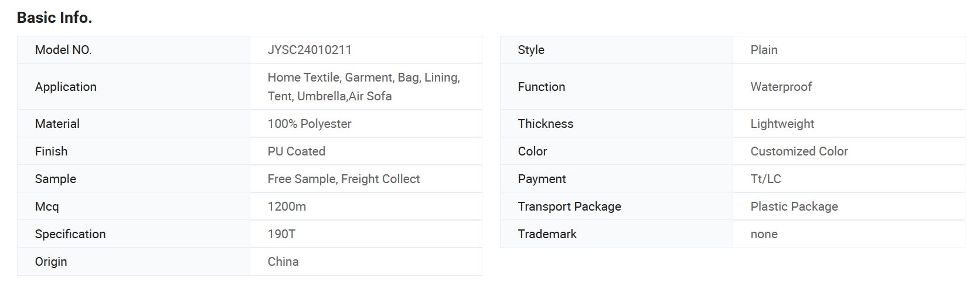
Task: Click the 100% Polyester material value
Action: tap(309, 124)
